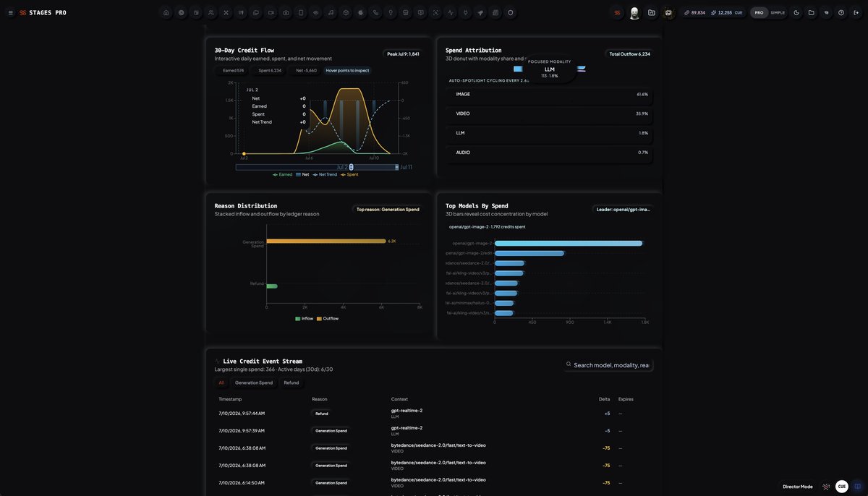Select the 3D cube icon in toolbar
The width and height of the screenshot is (868, 496).
pyautogui.click(x=346, y=12)
